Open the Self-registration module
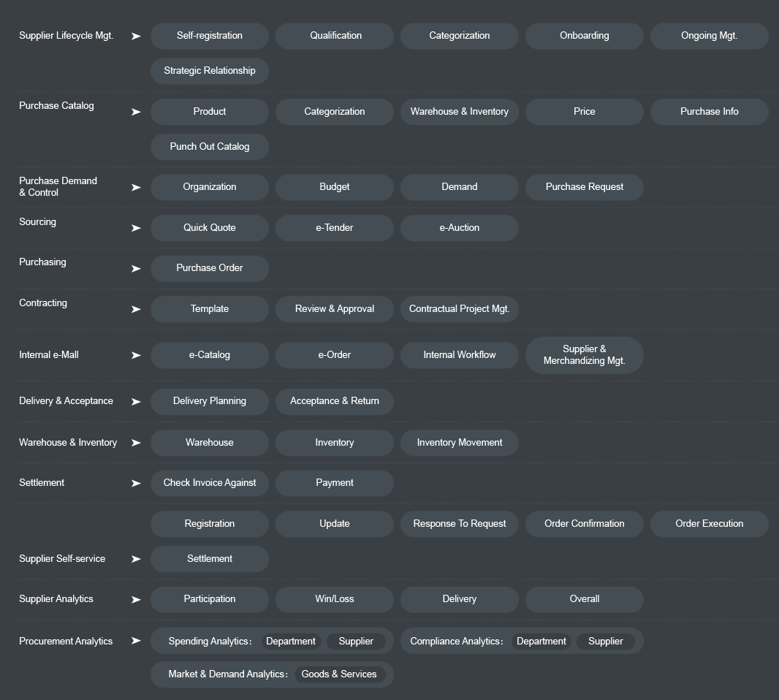Image resolution: width=779 pixels, height=700 pixels. click(210, 36)
